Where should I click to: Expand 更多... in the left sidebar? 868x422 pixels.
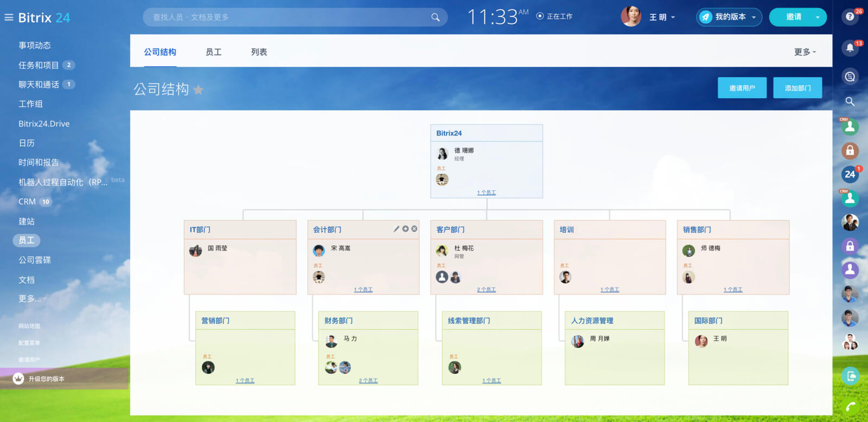pos(31,298)
